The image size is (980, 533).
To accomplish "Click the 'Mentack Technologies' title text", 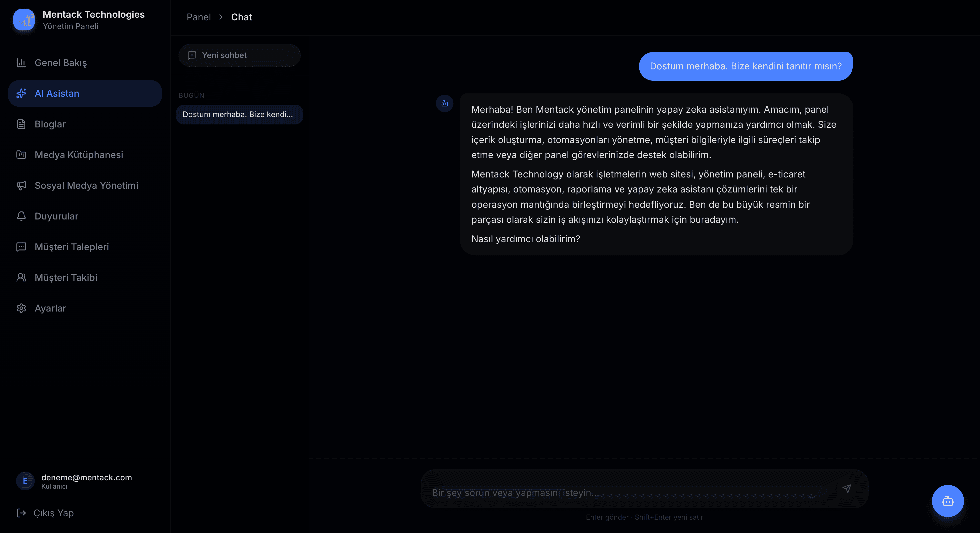I will coord(94,14).
